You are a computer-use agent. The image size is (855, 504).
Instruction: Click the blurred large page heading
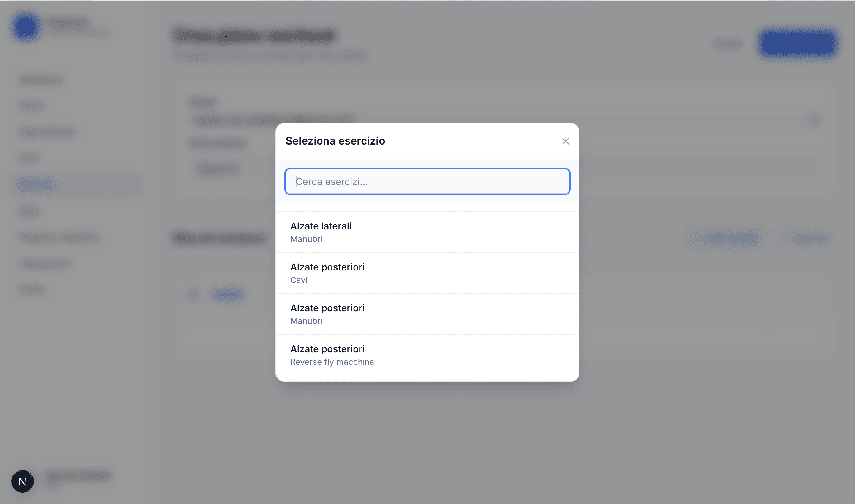(x=254, y=35)
